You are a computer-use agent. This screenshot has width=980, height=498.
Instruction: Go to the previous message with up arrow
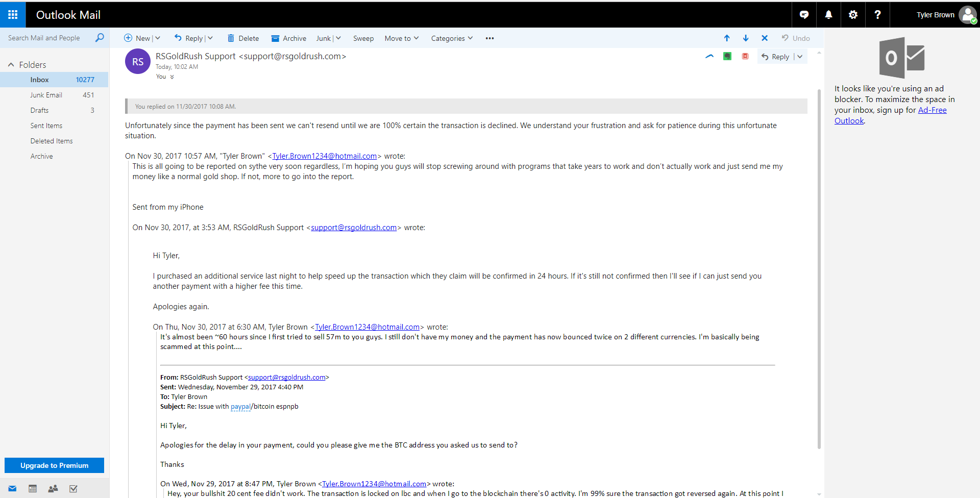coord(727,38)
